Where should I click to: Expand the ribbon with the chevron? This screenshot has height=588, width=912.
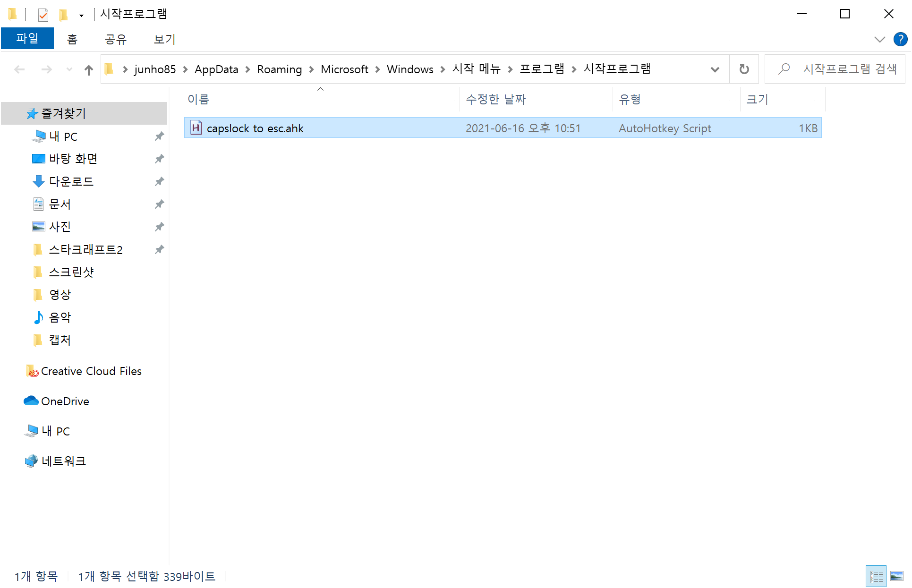point(879,39)
